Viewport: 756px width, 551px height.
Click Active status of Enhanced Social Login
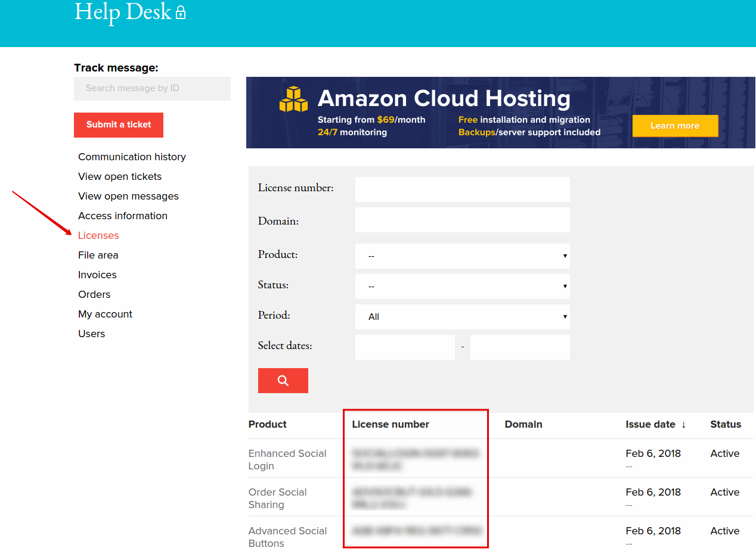[x=725, y=453]
